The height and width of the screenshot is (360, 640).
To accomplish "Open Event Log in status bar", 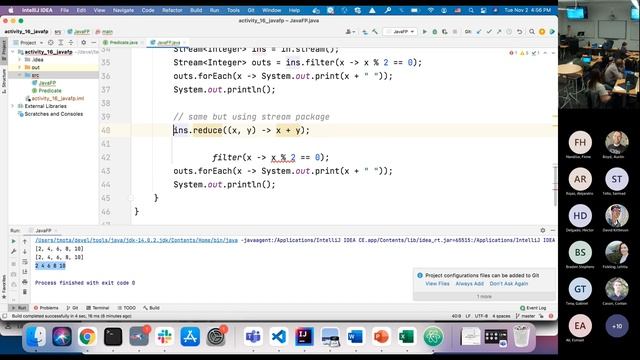I will (x=533, y=308).
